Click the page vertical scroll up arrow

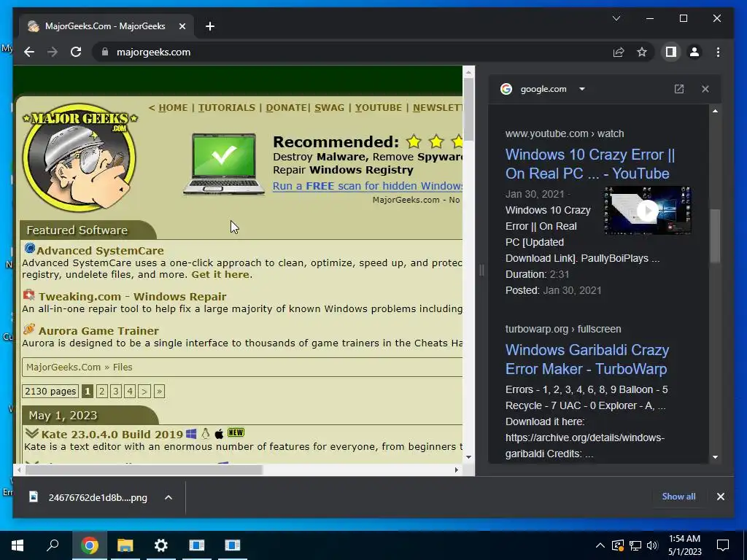pos(468,72)
